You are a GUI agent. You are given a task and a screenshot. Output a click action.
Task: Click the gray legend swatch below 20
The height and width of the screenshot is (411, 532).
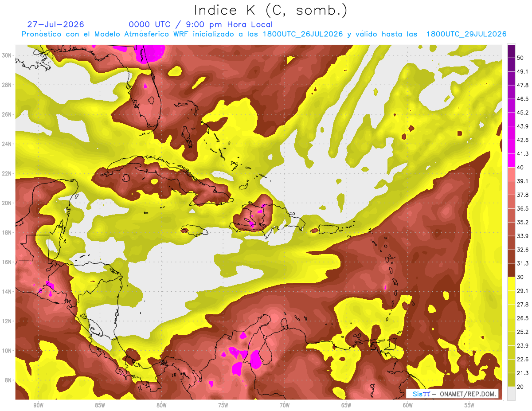[511, 394]
